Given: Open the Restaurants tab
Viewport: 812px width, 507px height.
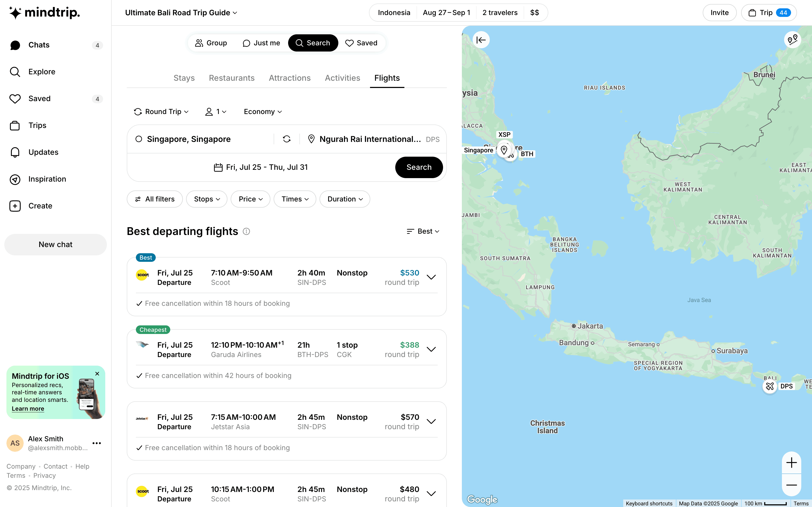Looking at the screenshot, I should [x=231, y=78].
